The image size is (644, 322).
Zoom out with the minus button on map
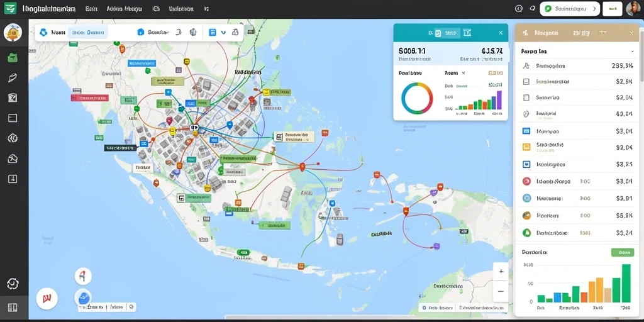pos(501,292)
